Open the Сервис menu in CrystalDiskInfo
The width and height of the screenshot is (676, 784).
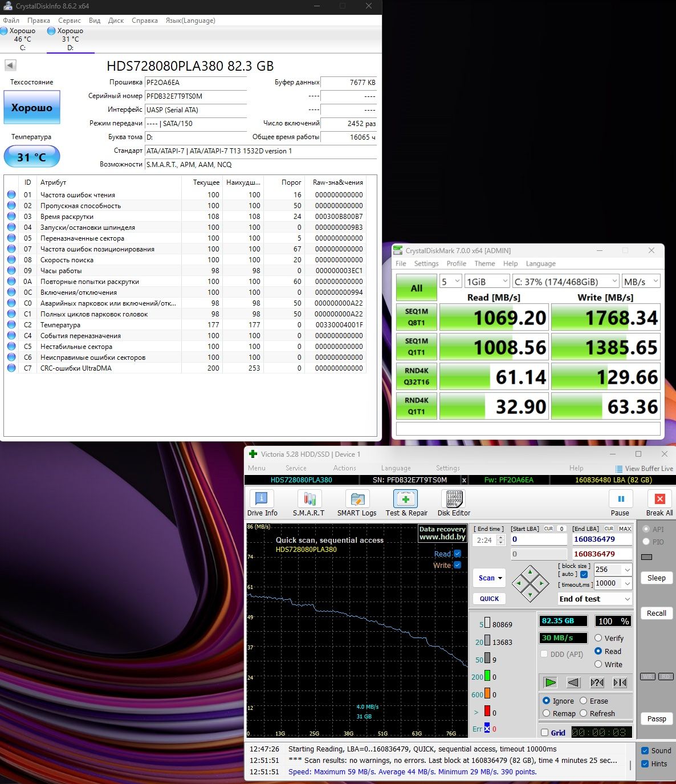pyautogui.click(x=70, y=21)
